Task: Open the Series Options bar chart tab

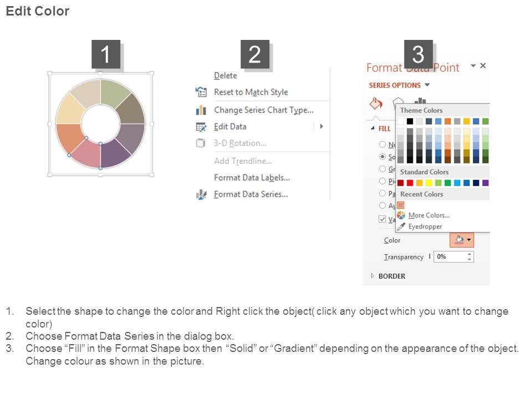Action: click(x=420, y=103)
